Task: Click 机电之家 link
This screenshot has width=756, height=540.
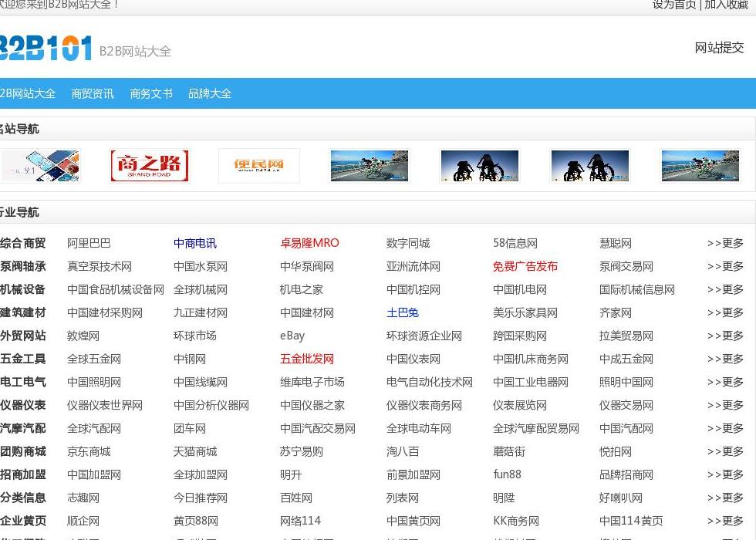Action: [x=302, y=289]
